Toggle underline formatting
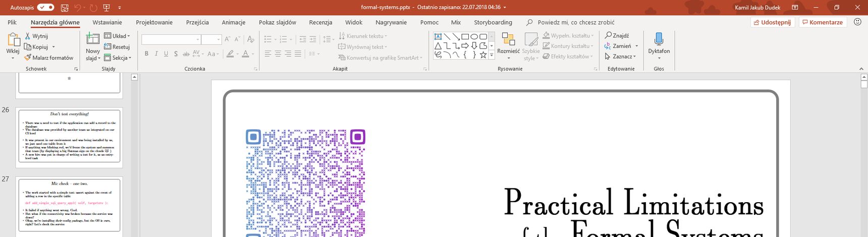This screenshot has width=868, height=237. click(x=166, y=54)
